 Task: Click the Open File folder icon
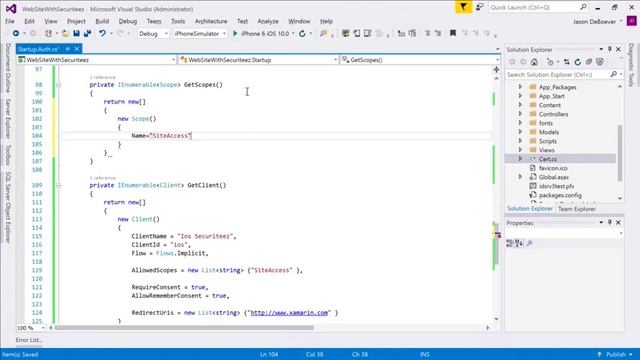(65, 33)
